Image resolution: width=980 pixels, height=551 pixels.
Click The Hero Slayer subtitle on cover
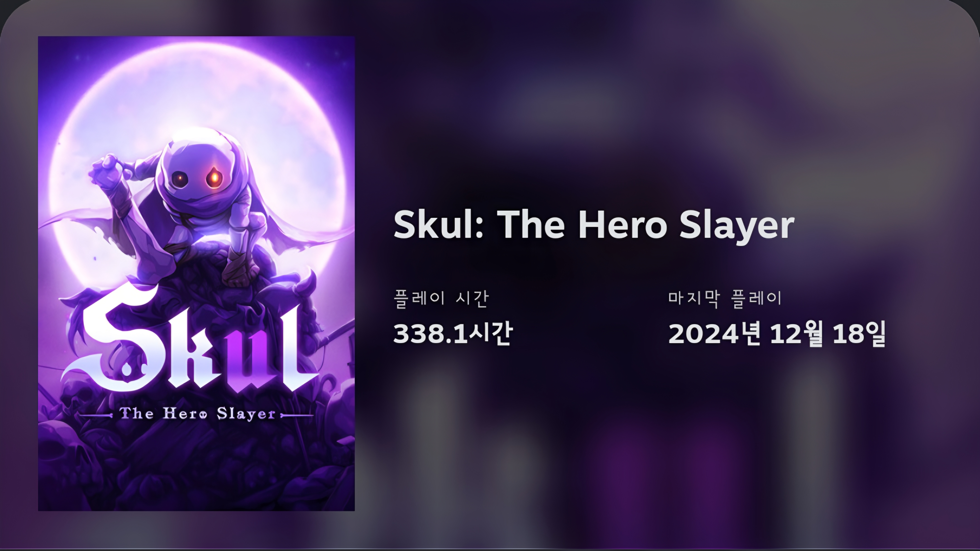point(197,414)
